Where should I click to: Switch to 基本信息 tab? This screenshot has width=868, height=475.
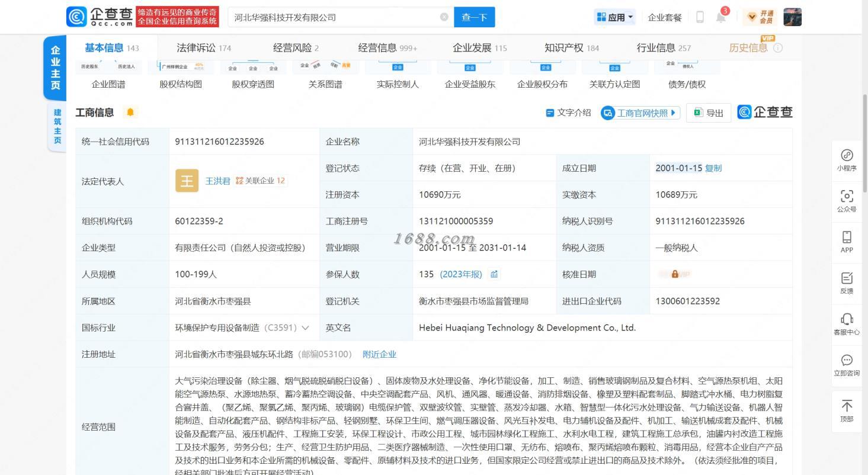[111, 48]
